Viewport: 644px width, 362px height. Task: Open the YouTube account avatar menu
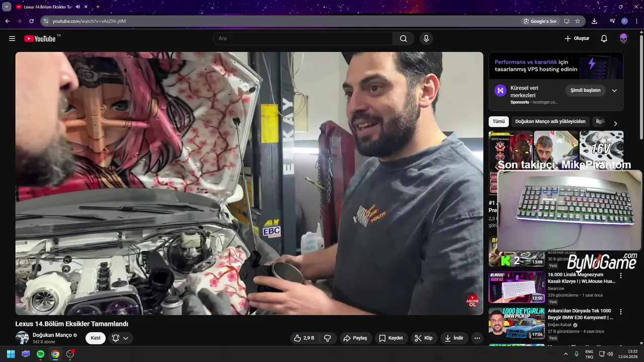click(x=623, y=39)
